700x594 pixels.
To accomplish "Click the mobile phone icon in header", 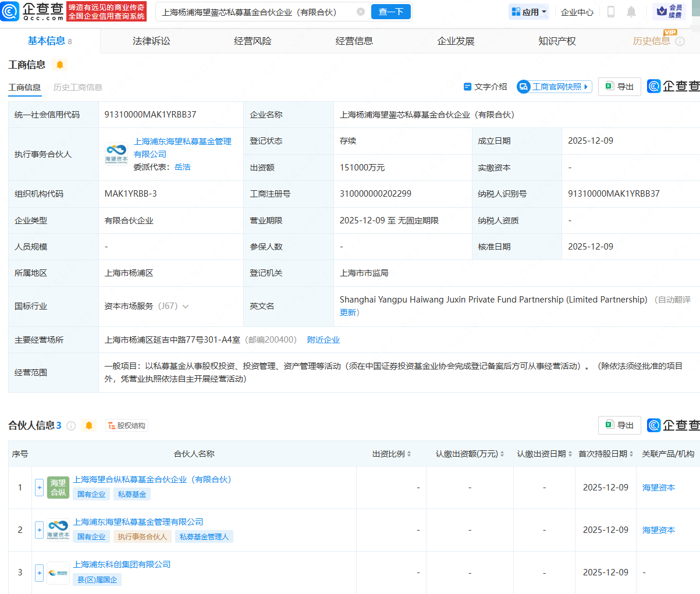I will click(611, 12).
